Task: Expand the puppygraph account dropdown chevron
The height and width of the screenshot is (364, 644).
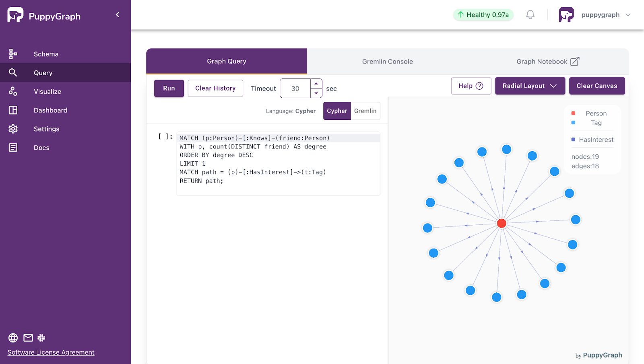Action: click(628, 15)
